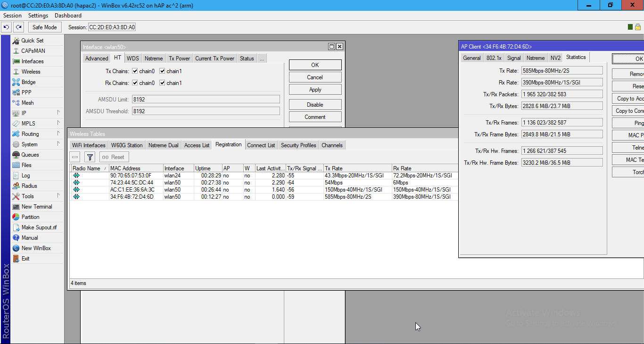Open the Session menu

13,16
